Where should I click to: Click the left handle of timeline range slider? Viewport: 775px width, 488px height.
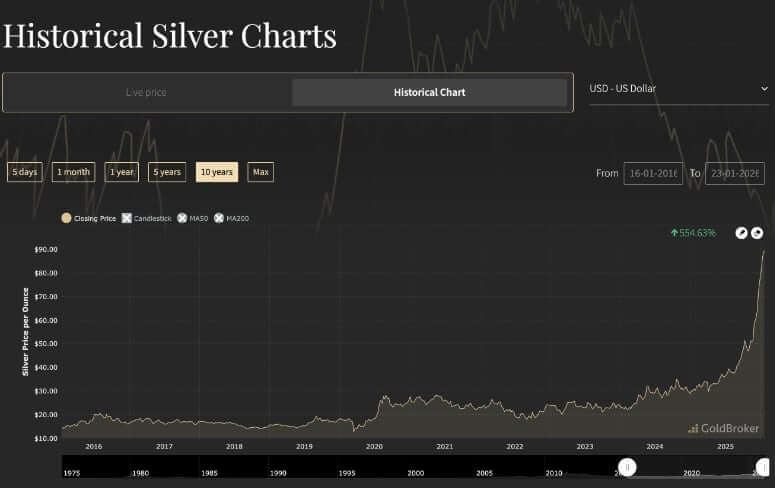(627, 467)
